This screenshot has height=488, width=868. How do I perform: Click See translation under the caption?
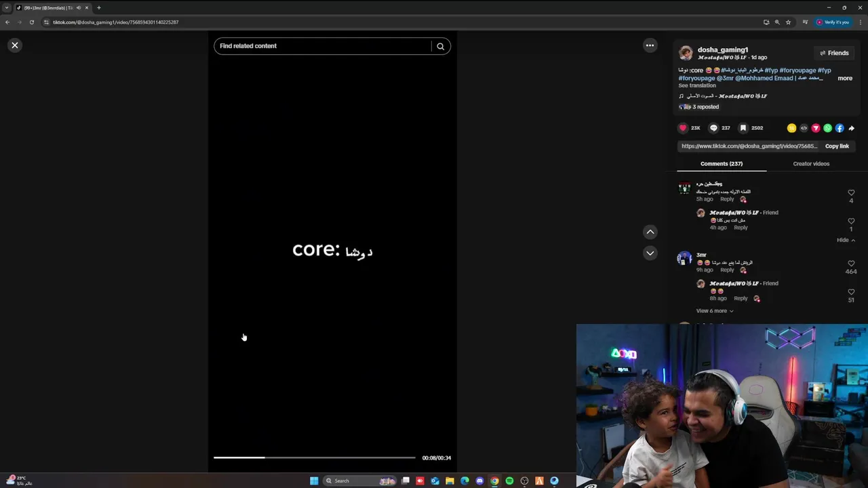coord(697,85)
